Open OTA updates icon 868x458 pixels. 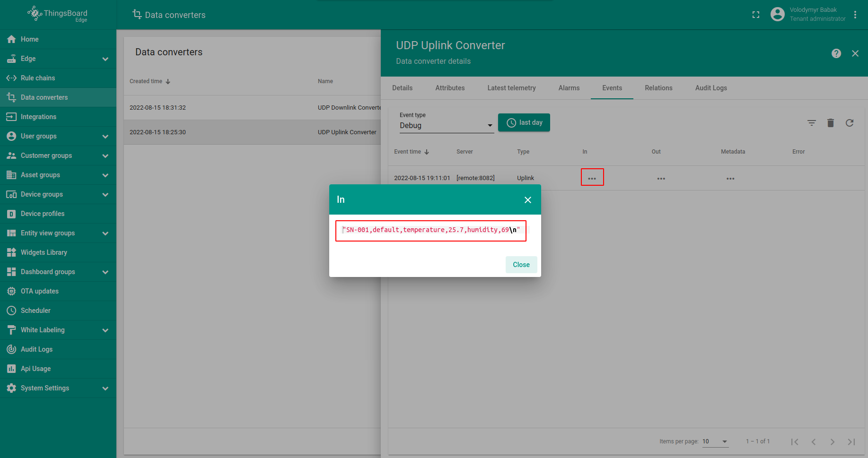(x=11, y=291)
